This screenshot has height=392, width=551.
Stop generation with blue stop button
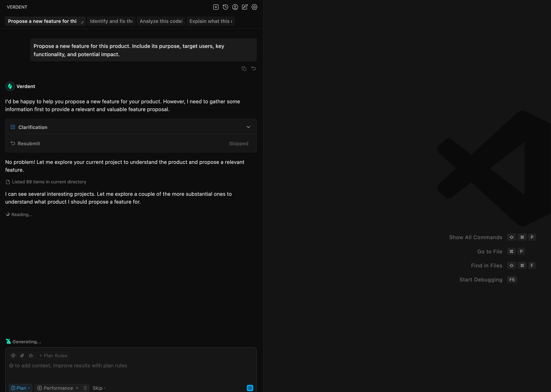pos(250,388)
